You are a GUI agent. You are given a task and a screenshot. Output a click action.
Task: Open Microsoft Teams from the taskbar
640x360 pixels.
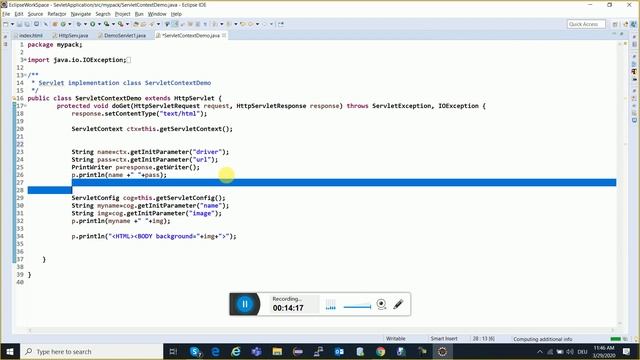(256, 351)
